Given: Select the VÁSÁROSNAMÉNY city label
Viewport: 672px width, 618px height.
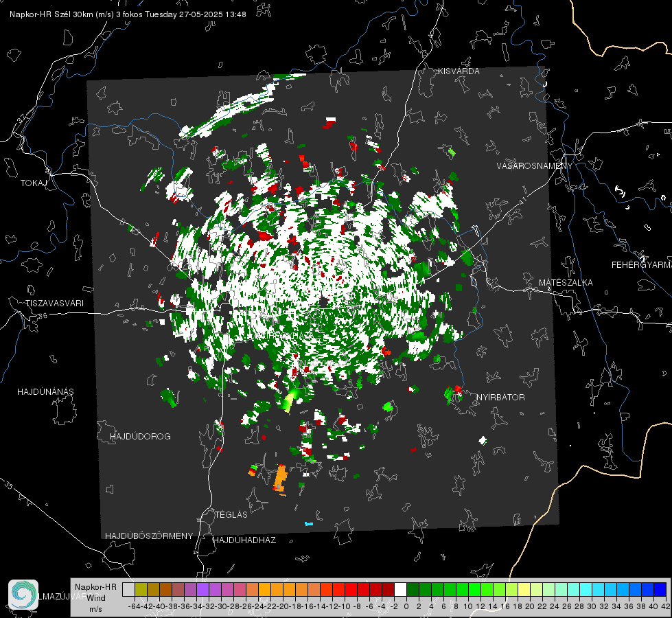Looking at the screenshot, I should [535, 166].
